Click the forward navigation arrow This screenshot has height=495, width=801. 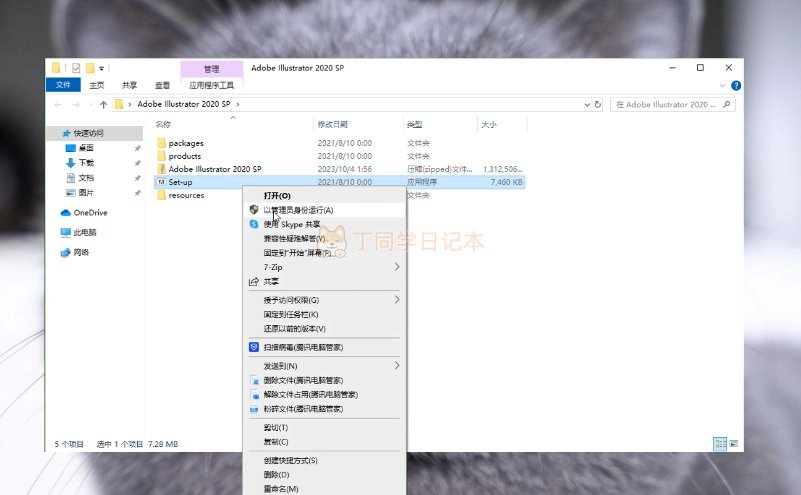point(76,105)
